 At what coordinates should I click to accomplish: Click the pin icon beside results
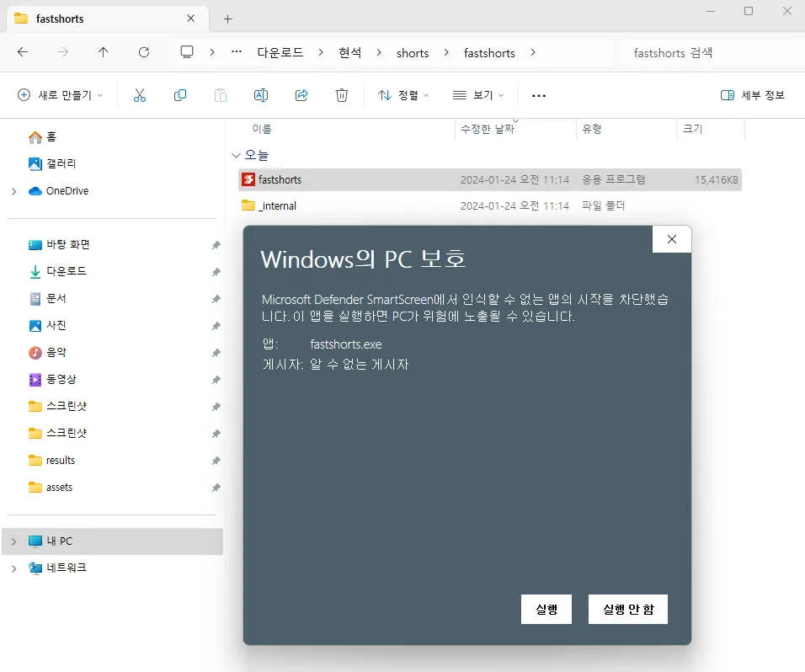[216, 461]
